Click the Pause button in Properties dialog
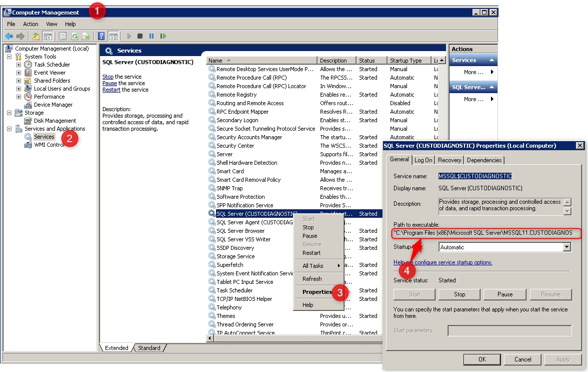Viewport: 588px width, 372px height. coord(505,294)
